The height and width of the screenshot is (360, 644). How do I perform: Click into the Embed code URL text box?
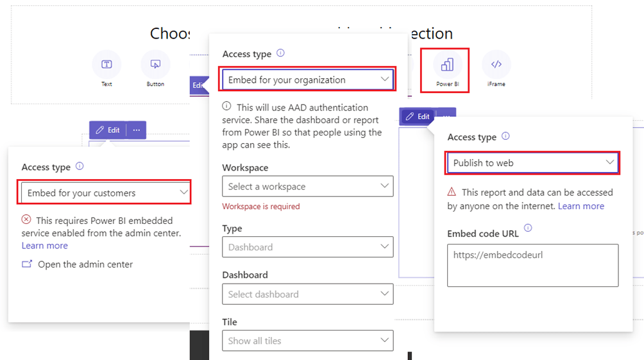click(532, 265)
